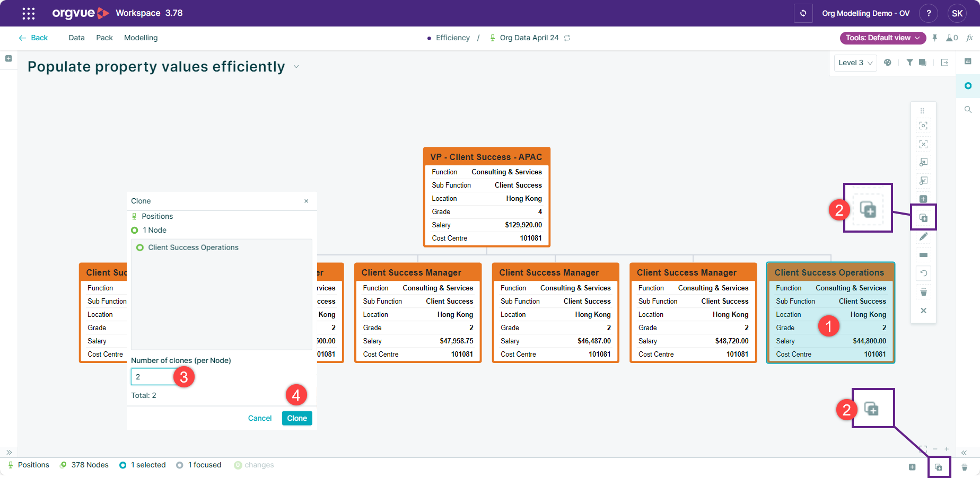Expand the Tools: Default view dropdown
Viewport: 980px width, 478px height.
click(882, 38)
